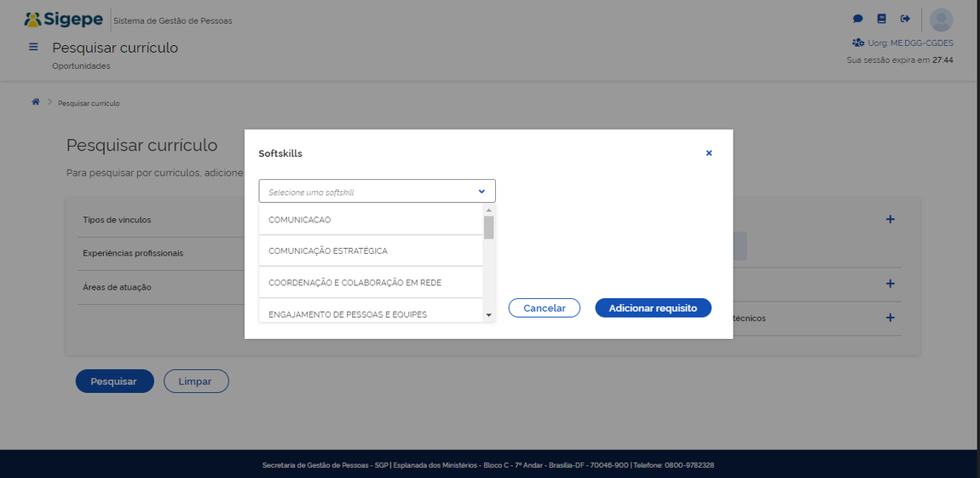Open the hamburger navigation menu
The width and height of the screenshot is (980, 478).
(33, 48)
